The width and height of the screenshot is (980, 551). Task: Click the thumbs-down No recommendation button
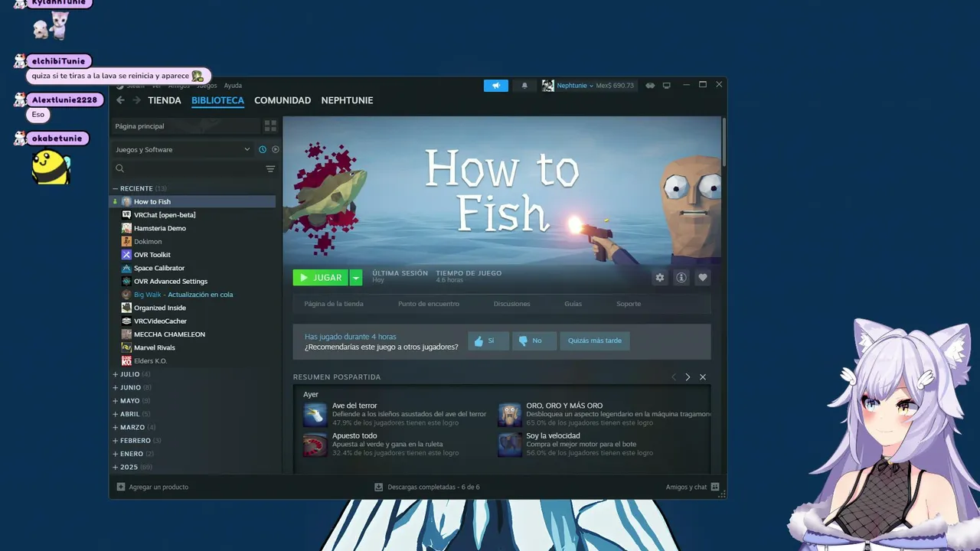pyautogui.click(x=534, y=341)
